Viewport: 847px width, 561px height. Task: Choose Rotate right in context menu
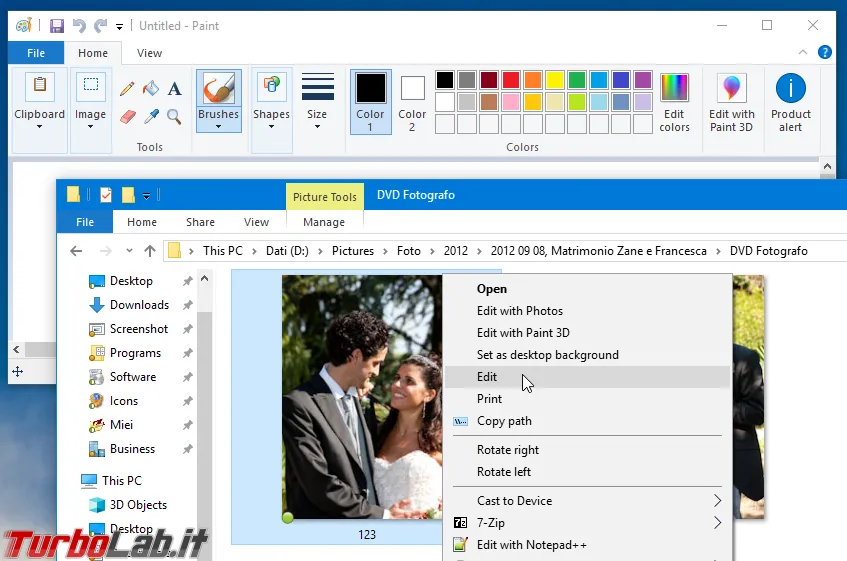coord(587,450)
